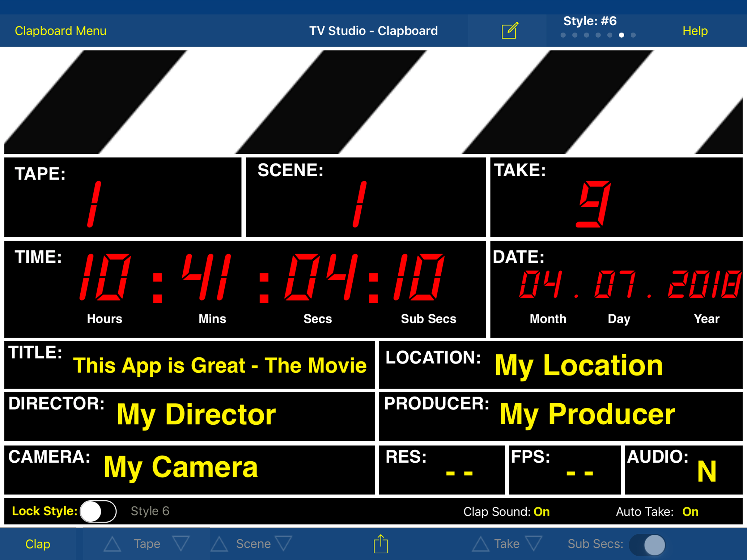Tap the share icon in bottom bar
The height and width of the screenshot is (560, 747).
pyautogui.click(x=381, y=544)
